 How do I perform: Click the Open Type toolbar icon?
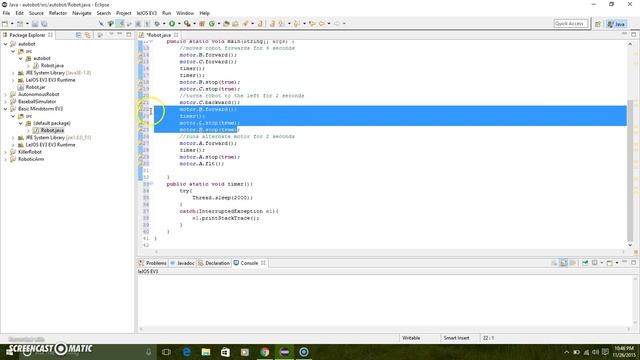pos(226,24)
